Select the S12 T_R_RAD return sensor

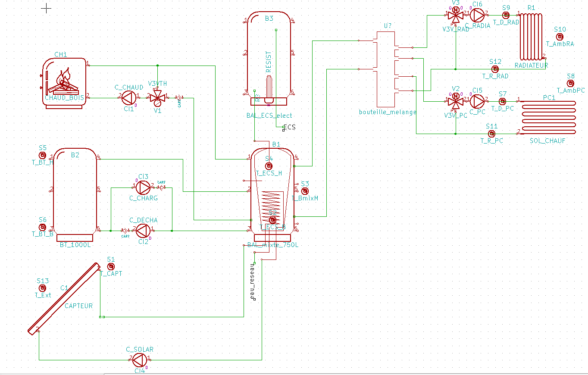click(495, 69)
